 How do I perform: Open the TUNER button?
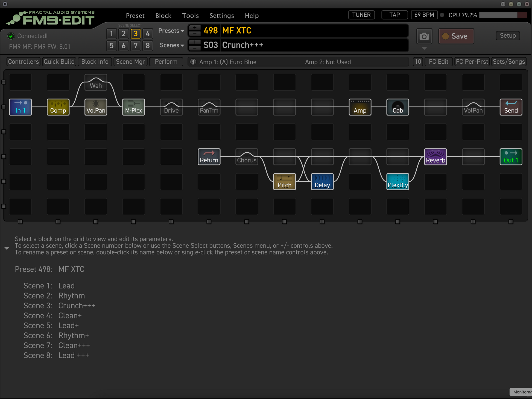pyautogui.click(x=361, y=15)
